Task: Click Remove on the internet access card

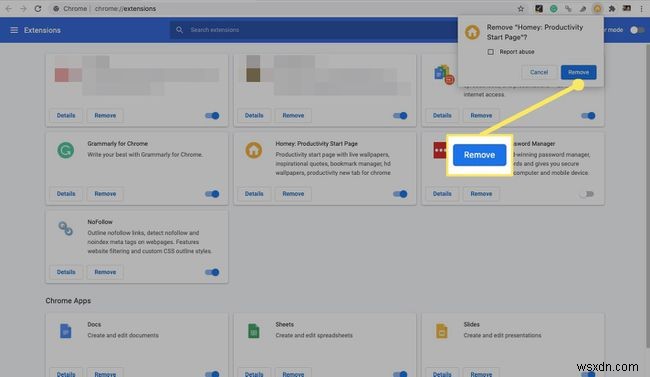Action: coord(481,115)
